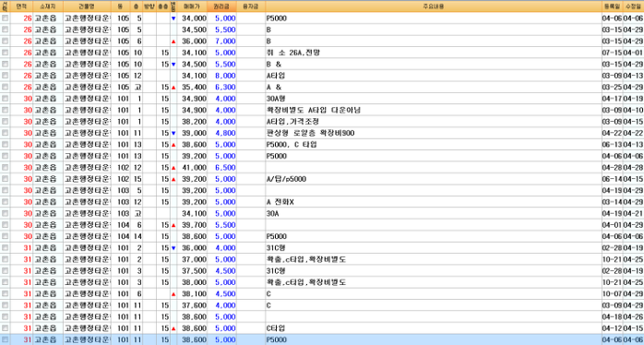Click the '확장비별도 A타입 다운아님' description cell
This screenshot has width=644, height=345.
(x=434, y=110)
